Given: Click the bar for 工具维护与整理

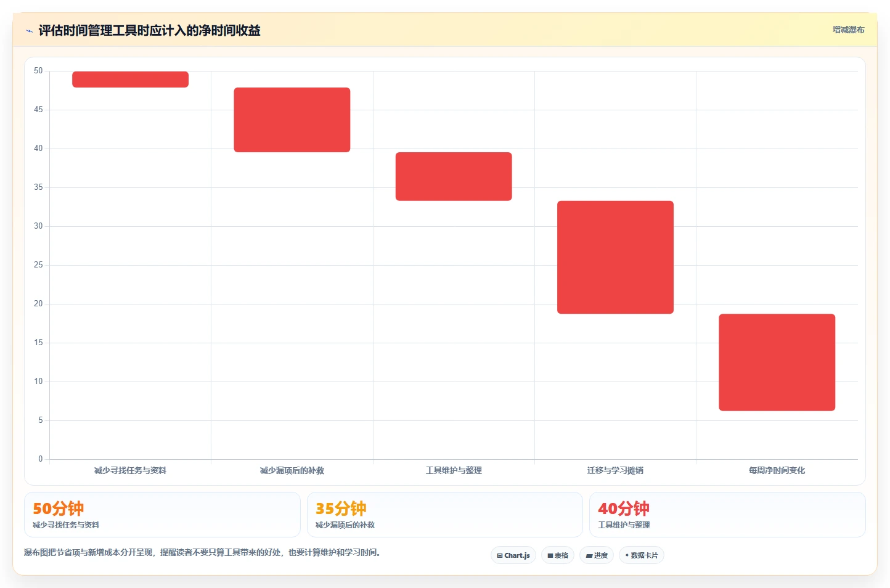Looking at the screenshot, I should pos(454,176).
